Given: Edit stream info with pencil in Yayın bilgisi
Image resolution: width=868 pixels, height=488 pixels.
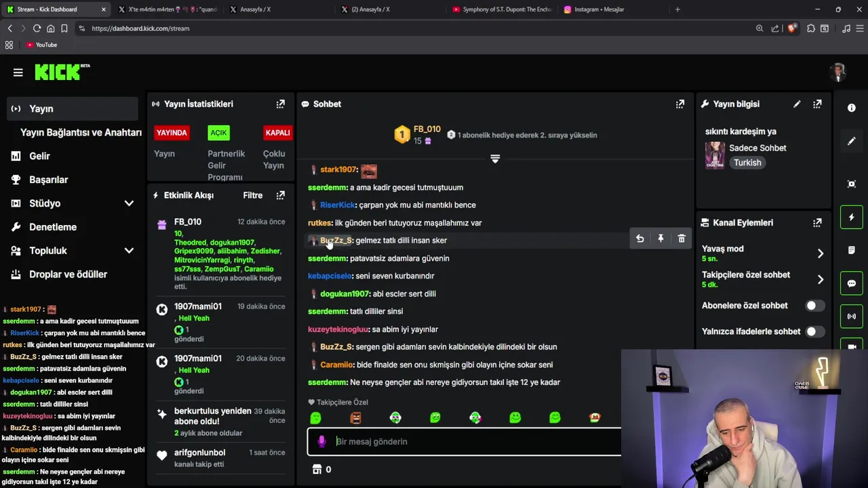Looking at the screenshot, I should [797, 104].
